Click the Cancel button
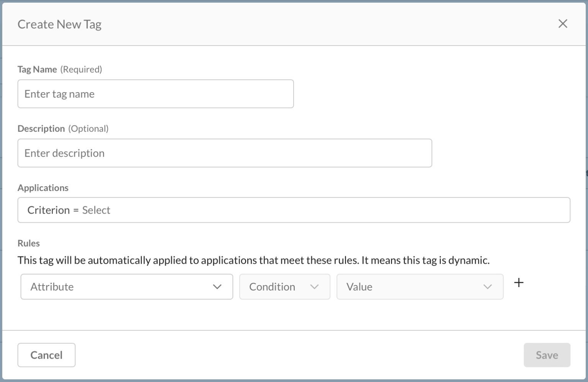Screen dimensions: 588x382 [46, 355]
